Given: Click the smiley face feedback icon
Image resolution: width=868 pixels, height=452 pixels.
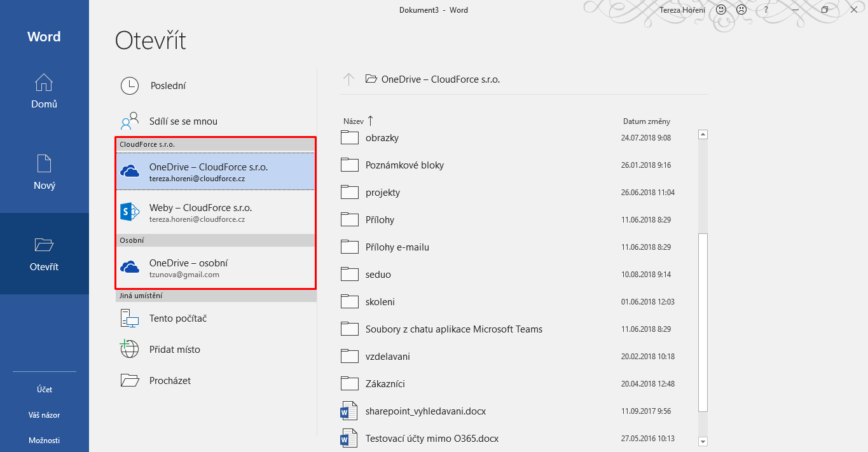Looking at the screenshot, I should tap(721, 10).
